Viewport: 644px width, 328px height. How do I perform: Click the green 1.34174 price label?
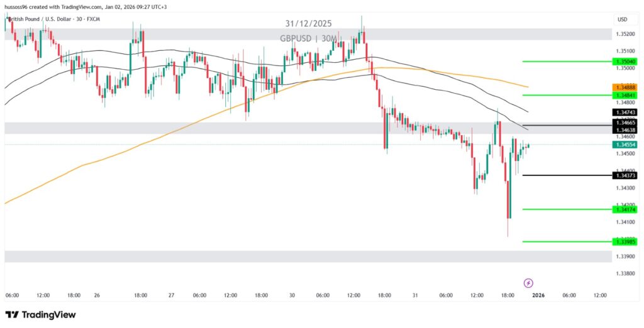click(x=626, y=209)
